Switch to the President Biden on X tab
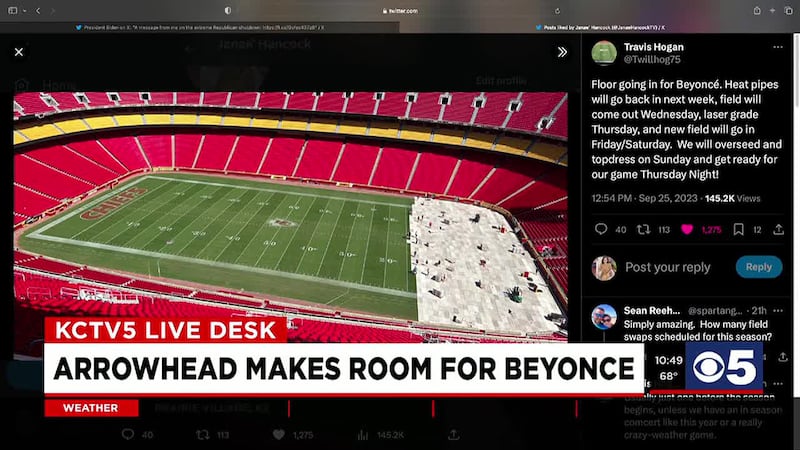This screenshot has width=800, height=450. point(200,28)
